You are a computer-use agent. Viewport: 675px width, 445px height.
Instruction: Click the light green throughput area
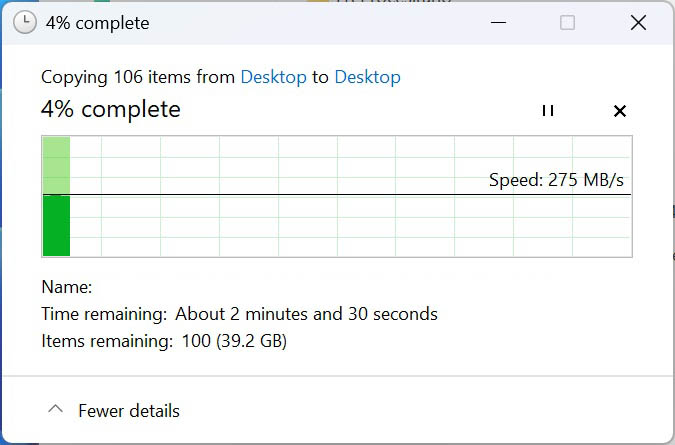56,165
